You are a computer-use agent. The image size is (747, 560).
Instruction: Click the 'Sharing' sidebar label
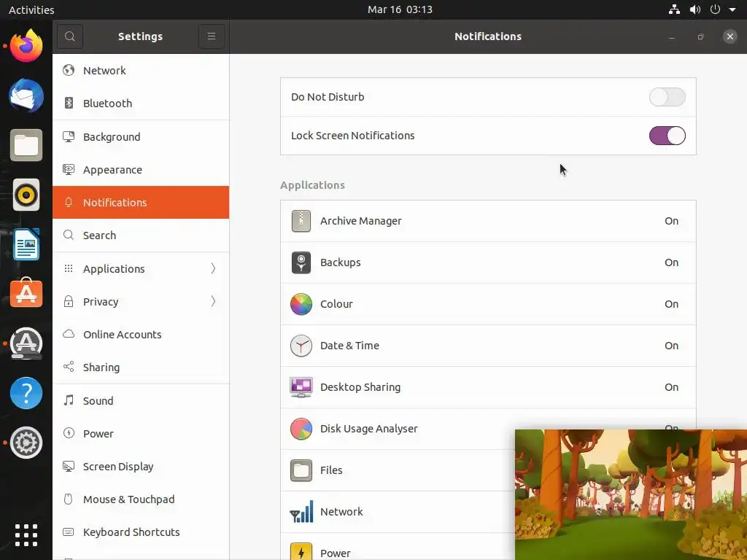tap(101, 367)
